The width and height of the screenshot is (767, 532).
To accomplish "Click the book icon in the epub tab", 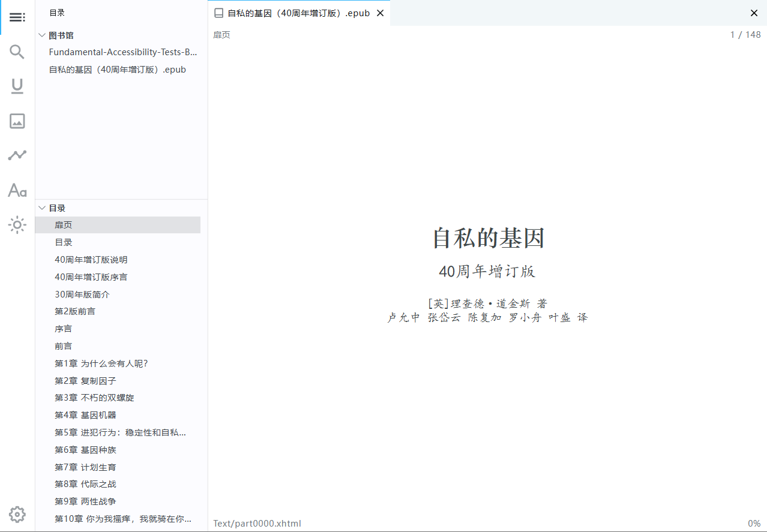I will 219,13.
